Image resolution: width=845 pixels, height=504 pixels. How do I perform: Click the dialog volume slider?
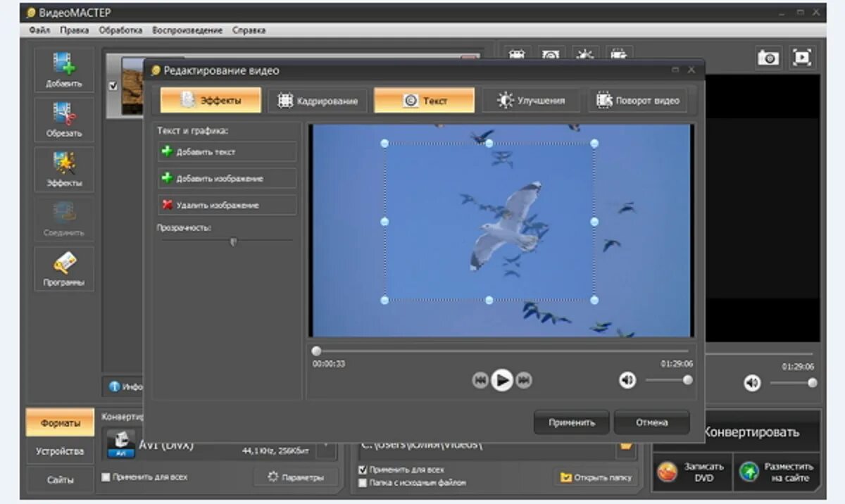668,380
